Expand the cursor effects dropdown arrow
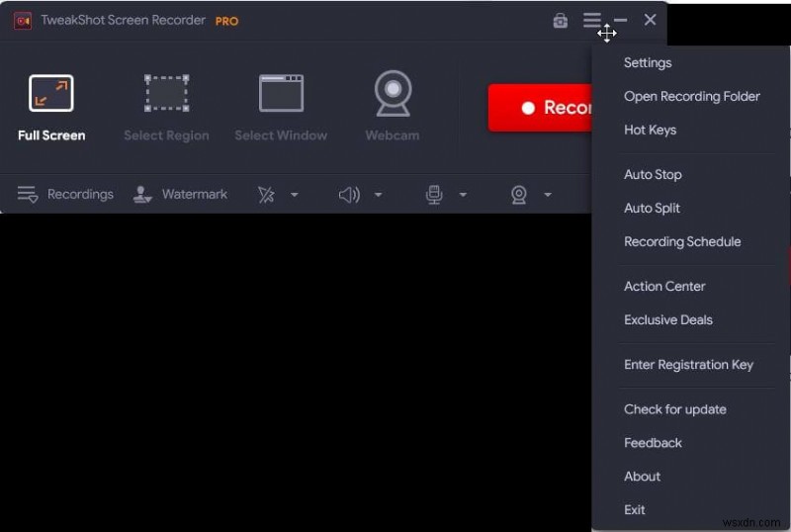The width and height of the screenshot is (791, 532). [x=294, y=195]
